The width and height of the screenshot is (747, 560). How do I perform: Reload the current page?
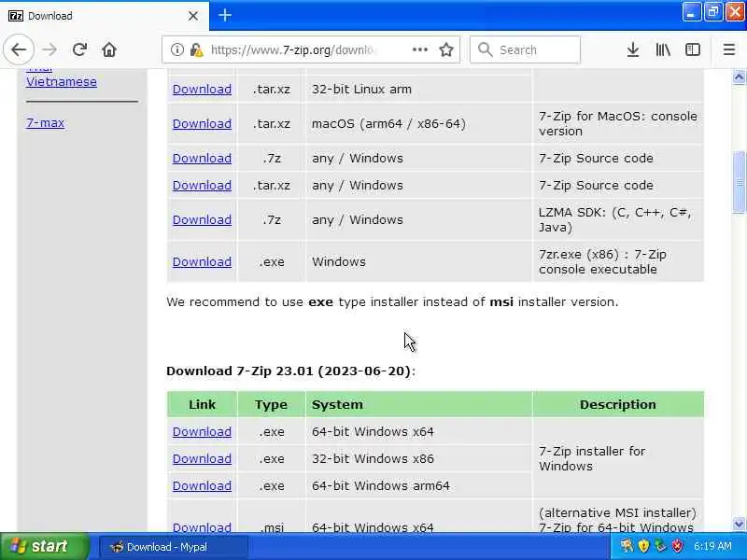[x=79, y=49]
